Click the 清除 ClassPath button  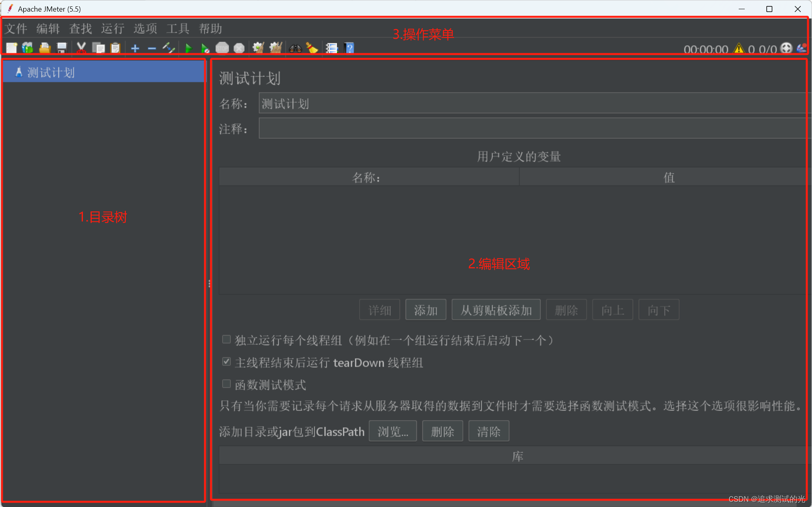489,431
